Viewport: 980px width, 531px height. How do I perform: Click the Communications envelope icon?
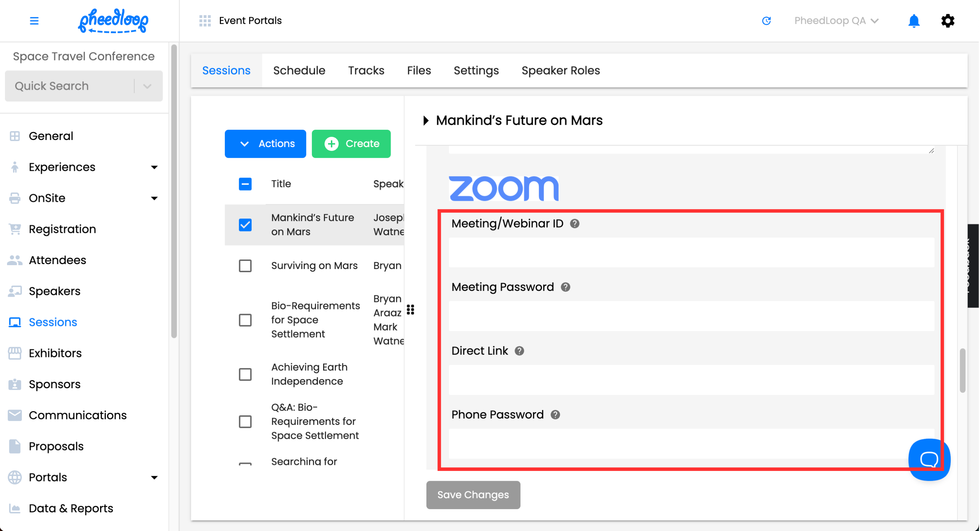coord(14,415)
